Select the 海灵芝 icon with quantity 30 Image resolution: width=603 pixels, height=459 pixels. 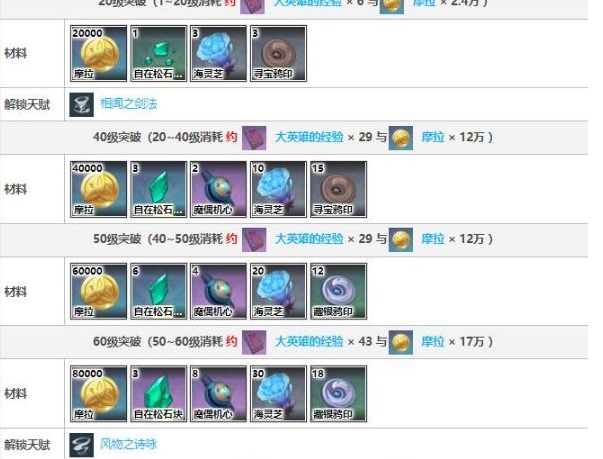(x=278, y=394)
